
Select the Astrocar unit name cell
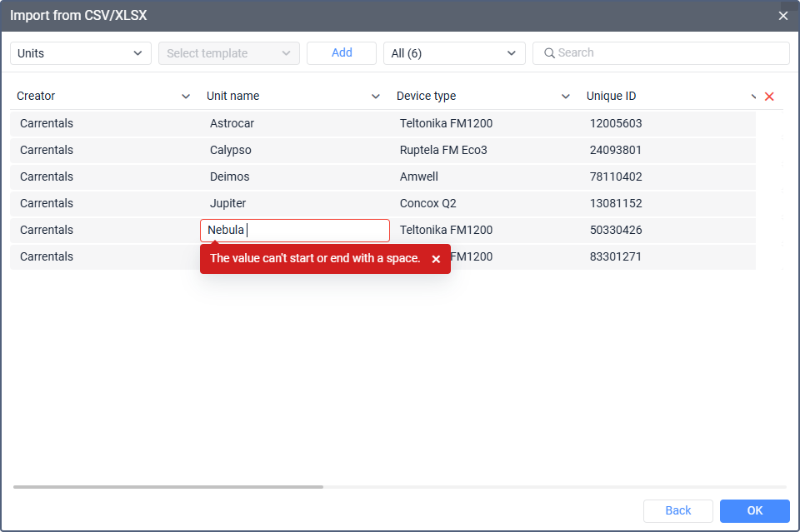(x=232, y=123)
